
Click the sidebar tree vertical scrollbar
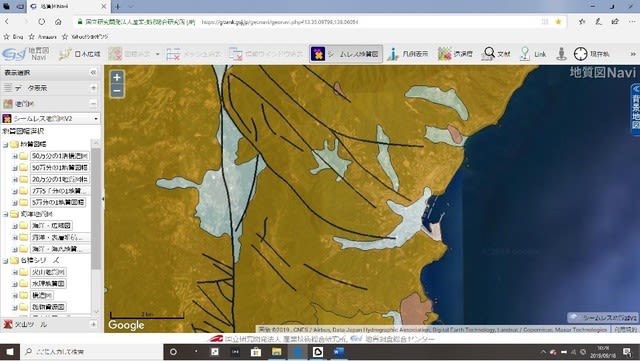[x=96, y=208]
